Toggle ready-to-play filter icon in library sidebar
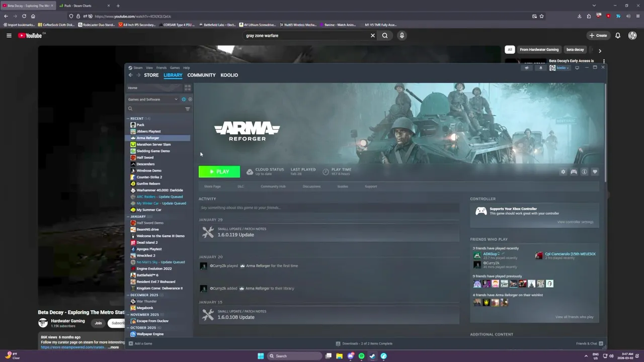 190,99
